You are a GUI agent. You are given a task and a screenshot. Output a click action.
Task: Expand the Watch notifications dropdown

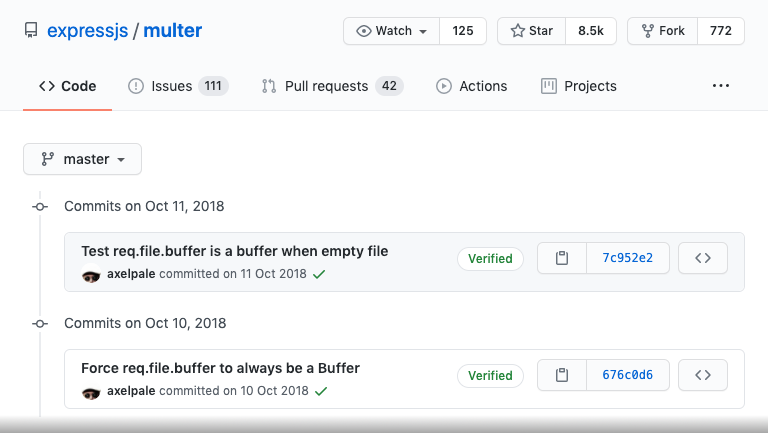pyautogui.click(x=391, y=31)
